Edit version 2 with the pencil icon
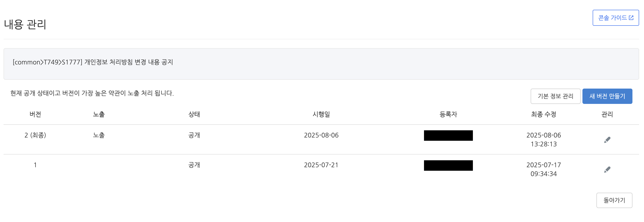The height and width of the screenshot is (222, 644). [607, 140]
